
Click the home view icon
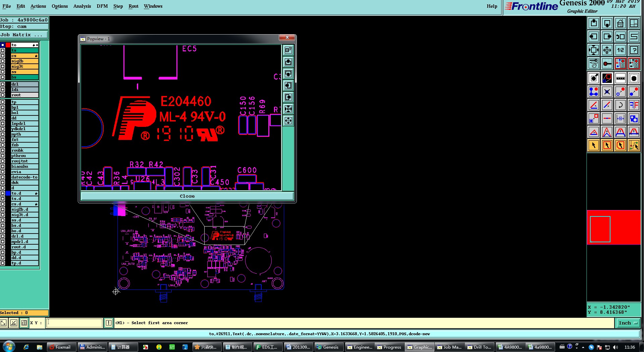(x=621, y=23)
